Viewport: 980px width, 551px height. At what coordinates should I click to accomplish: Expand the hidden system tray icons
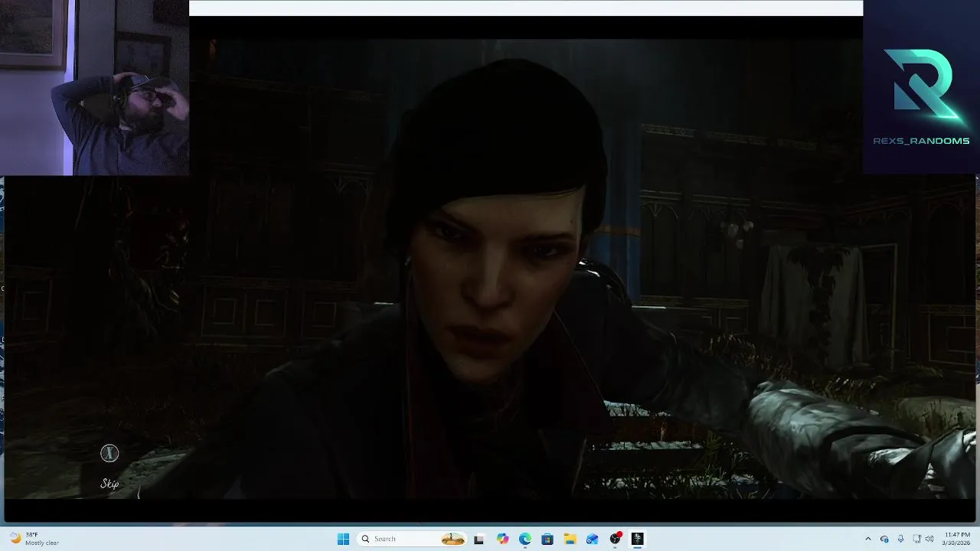(867, 539)
